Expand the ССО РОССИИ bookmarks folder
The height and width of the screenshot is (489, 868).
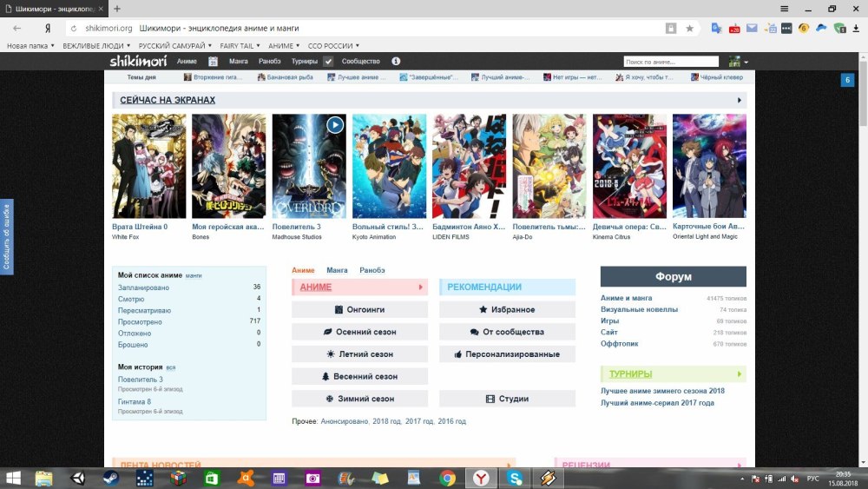pyautogui.click(x=333, y=46)
